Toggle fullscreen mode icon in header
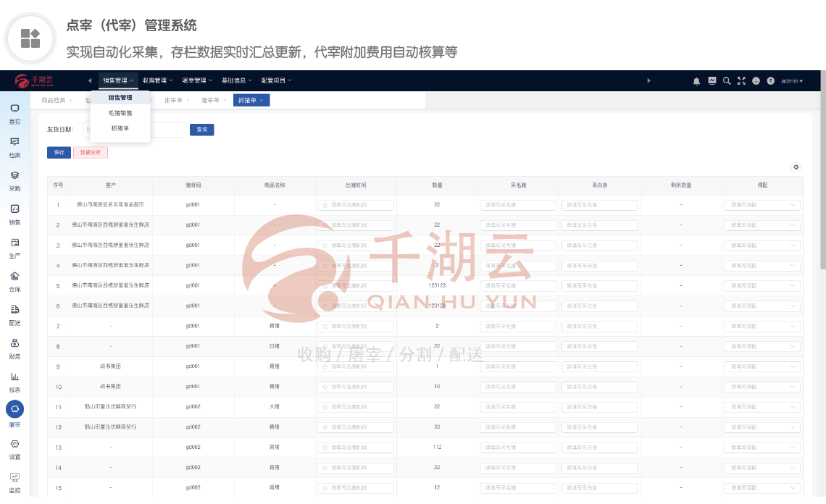The height and width of the screenshot is (504, 826). (741, 81)
